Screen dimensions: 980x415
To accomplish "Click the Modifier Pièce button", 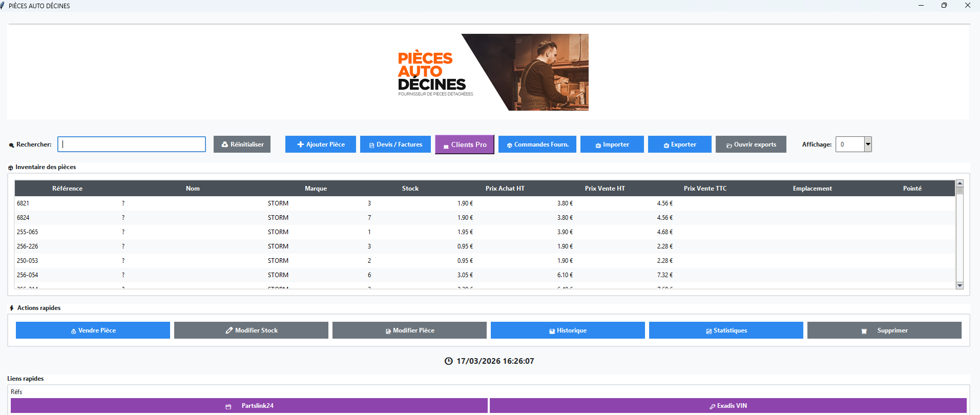I will [409, 330].
